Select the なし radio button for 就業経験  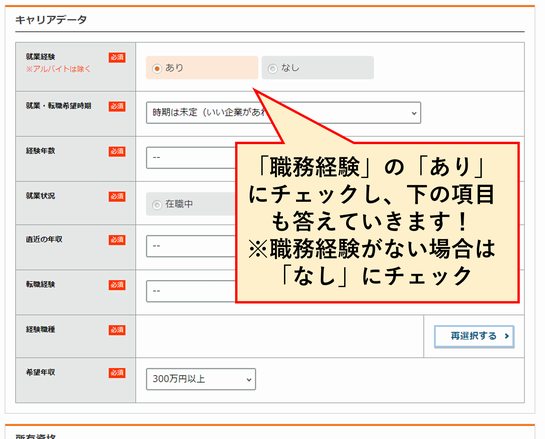pyautogui.click(x=272, y=68)
